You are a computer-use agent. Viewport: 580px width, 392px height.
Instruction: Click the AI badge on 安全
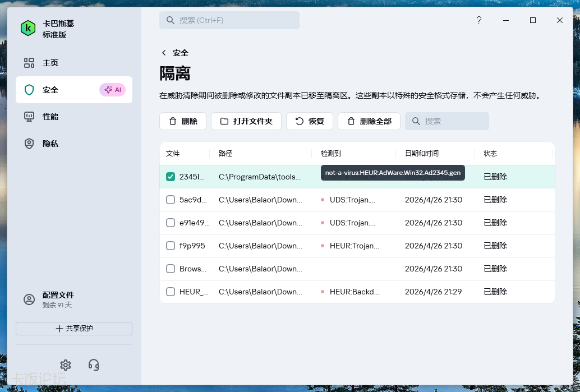112,90
